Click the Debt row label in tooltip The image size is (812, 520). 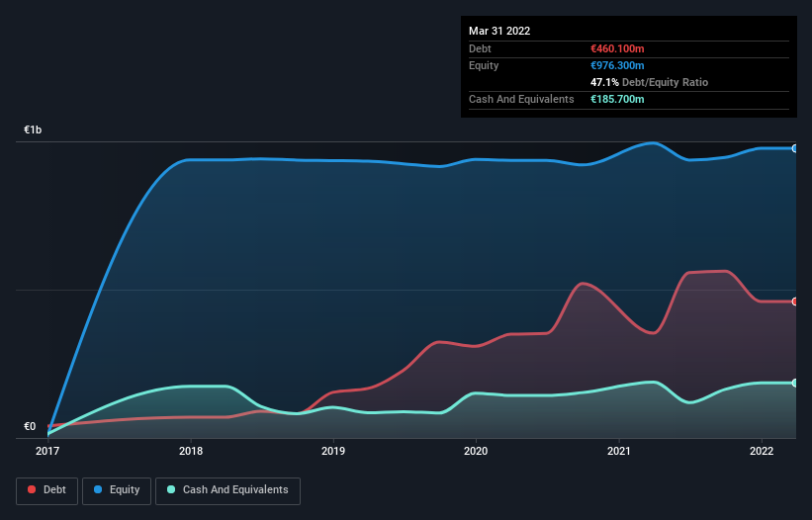[480, 48]
